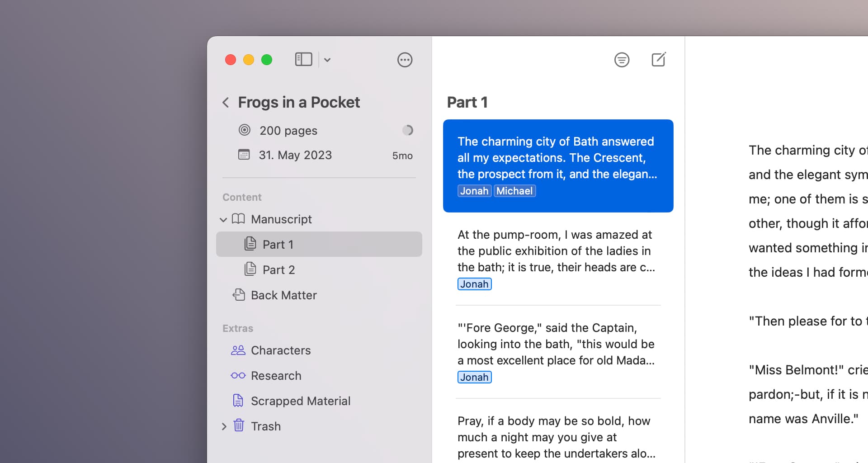
Task: Toggle the sidebar visibility button
Action: tap(303, 60)
